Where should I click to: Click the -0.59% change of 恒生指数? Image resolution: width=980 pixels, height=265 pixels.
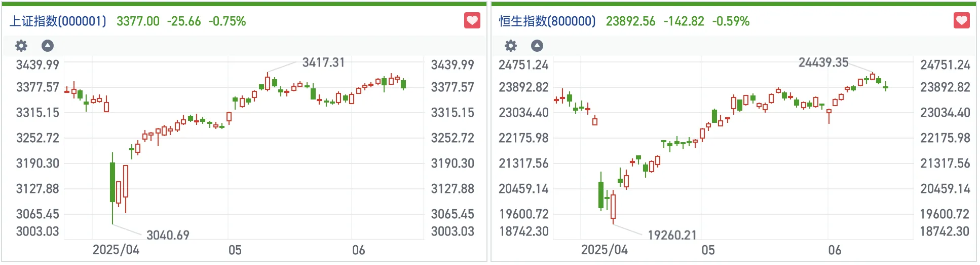(731, 21)
